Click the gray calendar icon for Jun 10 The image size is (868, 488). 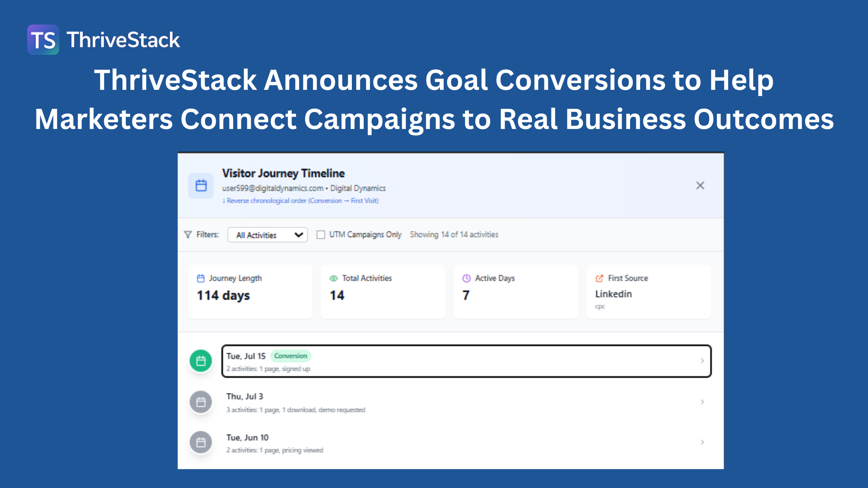pyautogui.click(x=201, y=442)
